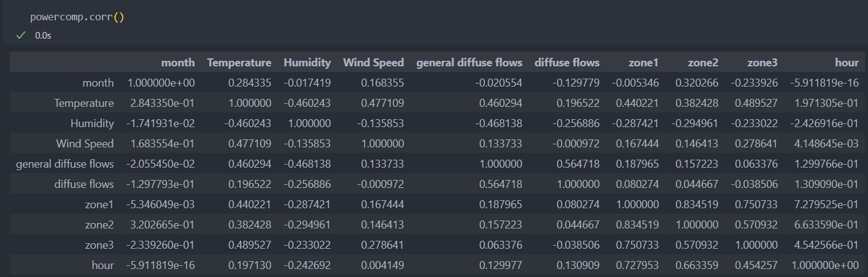868x277 pixels.
Task: Click 0.004149 in the hour row
Action: click(x=384, y=265)
